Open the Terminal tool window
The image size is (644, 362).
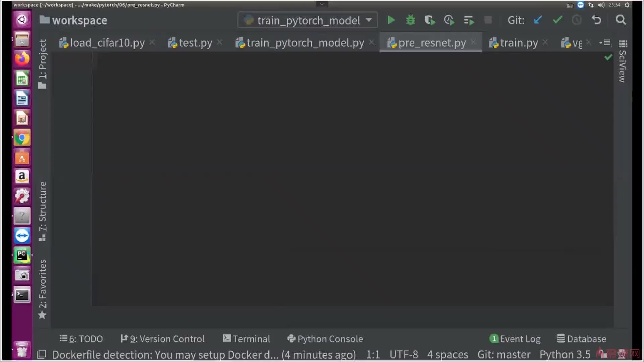click(246, 339)
